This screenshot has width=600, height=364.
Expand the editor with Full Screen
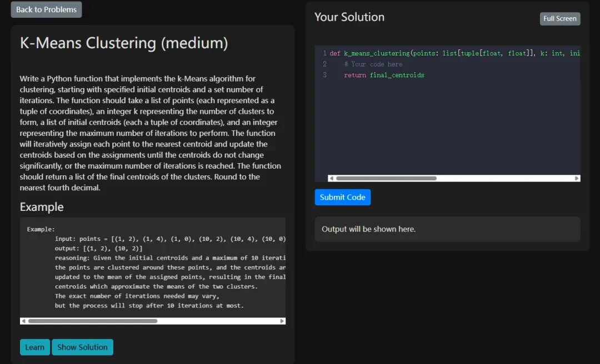point(559,19)
